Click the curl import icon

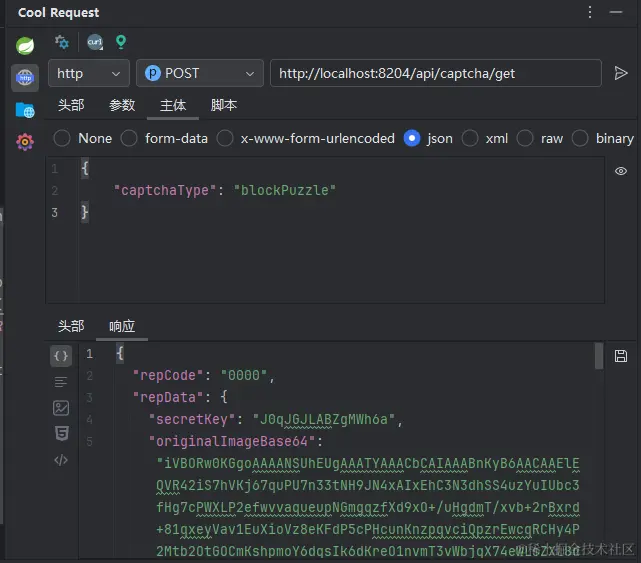tap(95, 42)
